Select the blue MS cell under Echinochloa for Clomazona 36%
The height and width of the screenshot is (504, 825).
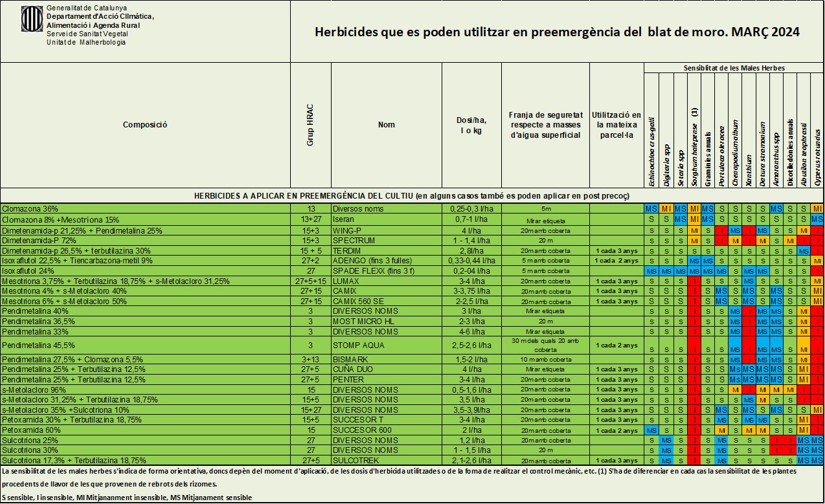(x=651, y=209)
